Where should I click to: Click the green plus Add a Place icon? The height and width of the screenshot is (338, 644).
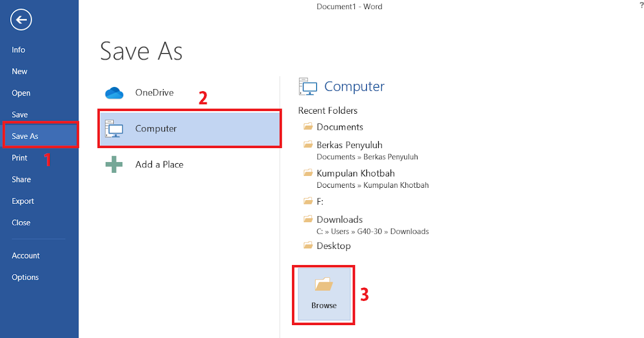coord(114,165)
